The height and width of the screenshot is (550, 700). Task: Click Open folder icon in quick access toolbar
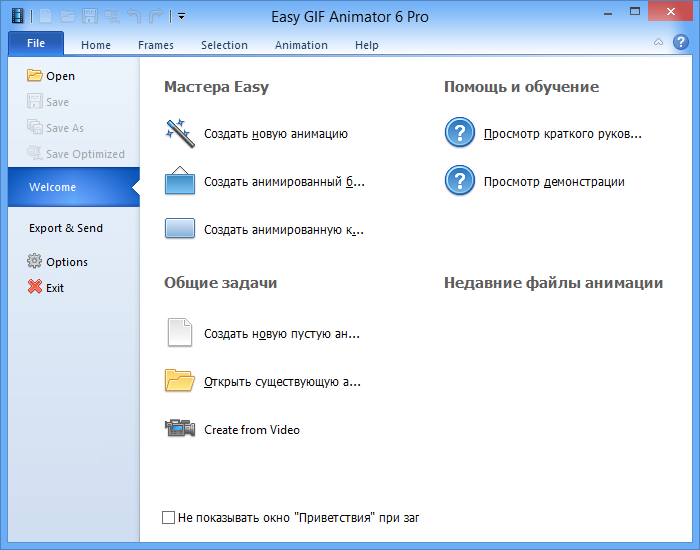(x=67, y=17)
